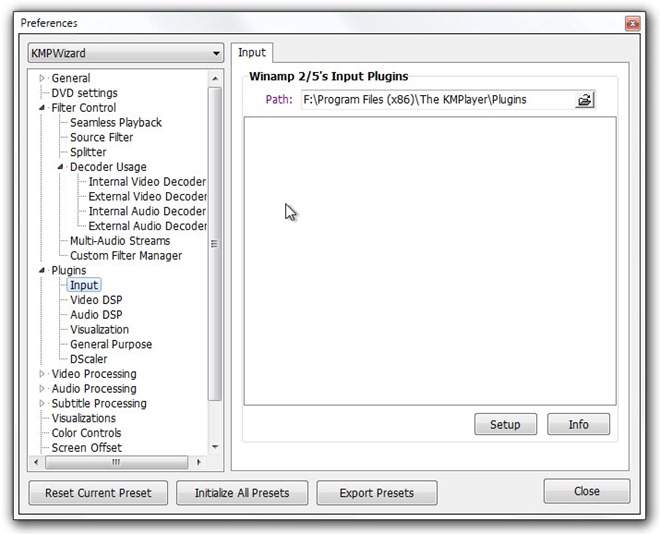660x534 pixels.
Task: Expand the General tree node
Action: (42, 78)
